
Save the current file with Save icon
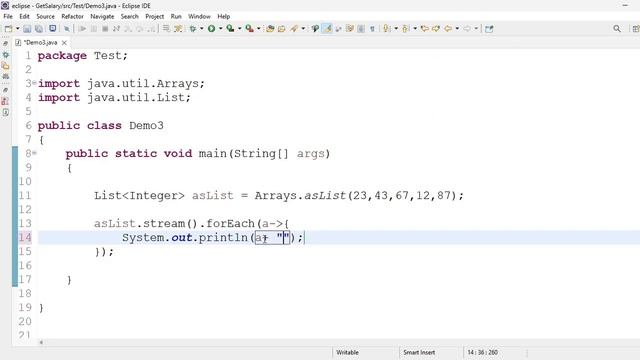[27, 29]
